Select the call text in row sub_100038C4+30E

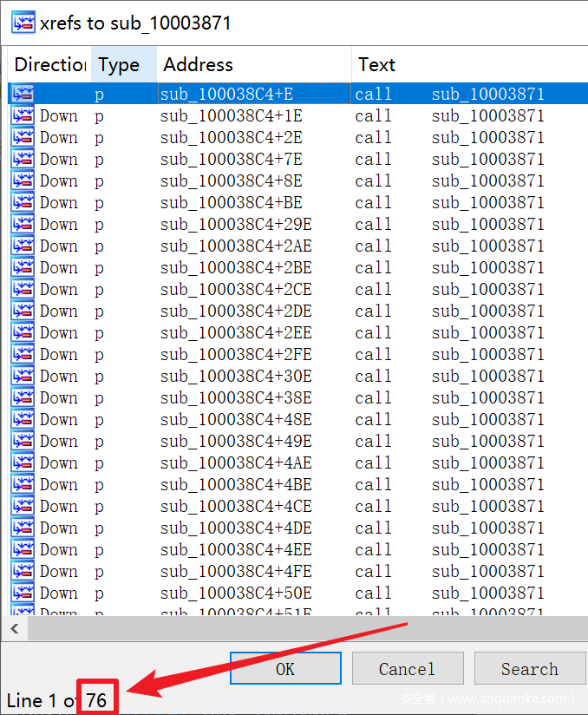[373, 376]
